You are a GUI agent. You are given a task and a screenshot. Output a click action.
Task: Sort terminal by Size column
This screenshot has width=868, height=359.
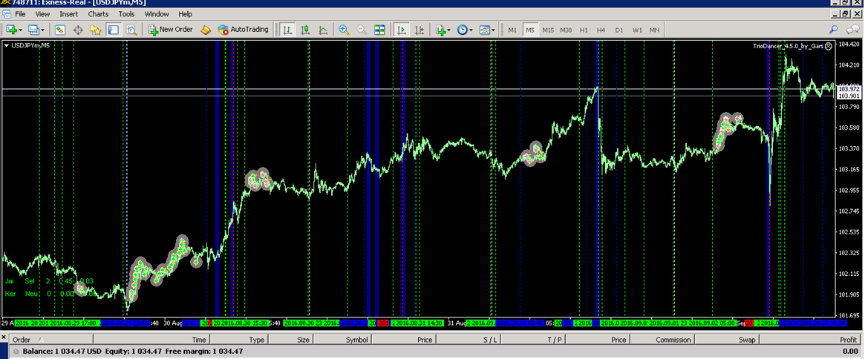click(x=291, y=340)
